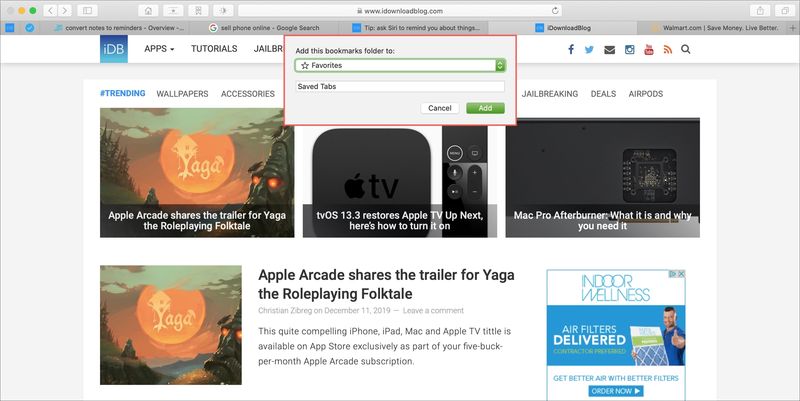This screenshot has height=401, width=800.
Task: Open the AIRPODS category
Action: [646, 94]
